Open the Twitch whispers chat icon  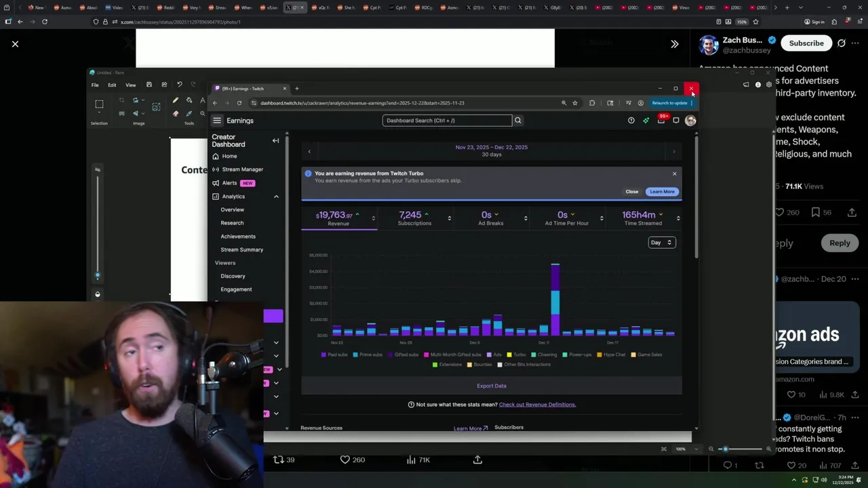[x=676, y=121]
